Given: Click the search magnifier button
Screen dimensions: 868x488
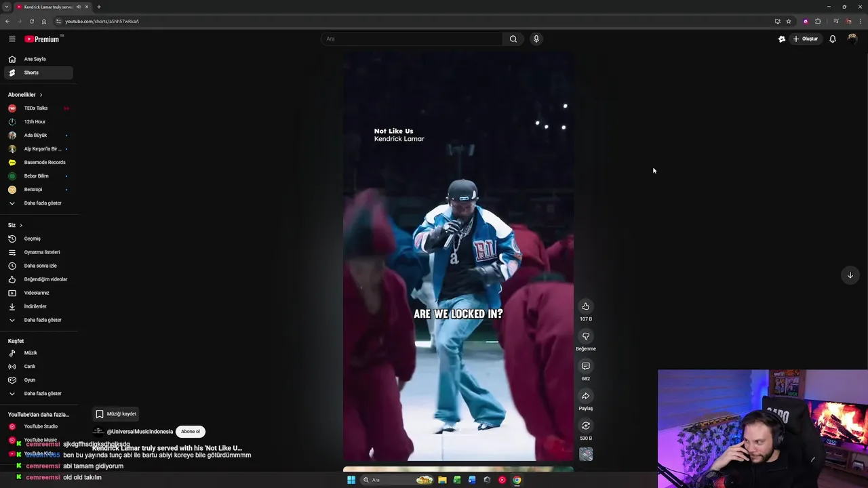Looking at the screenshot, I should click(x=513, y=39).
